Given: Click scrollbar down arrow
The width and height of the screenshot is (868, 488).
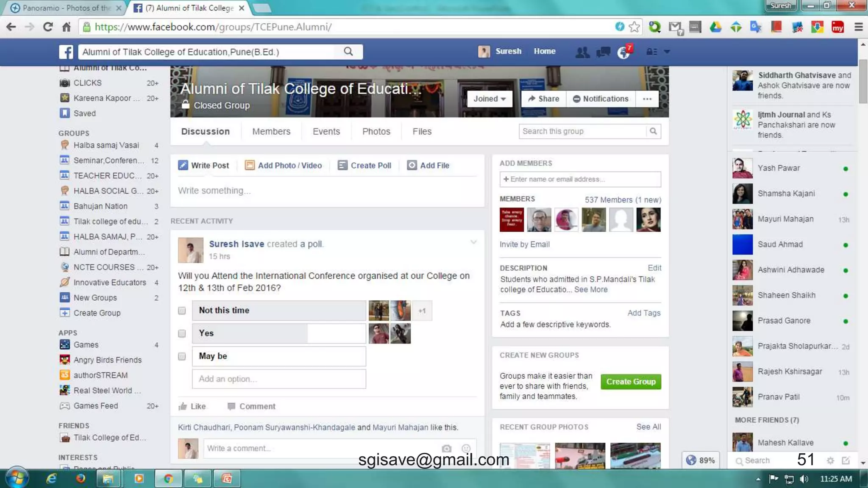Looking at the screenshot, I should click(862, 463).
